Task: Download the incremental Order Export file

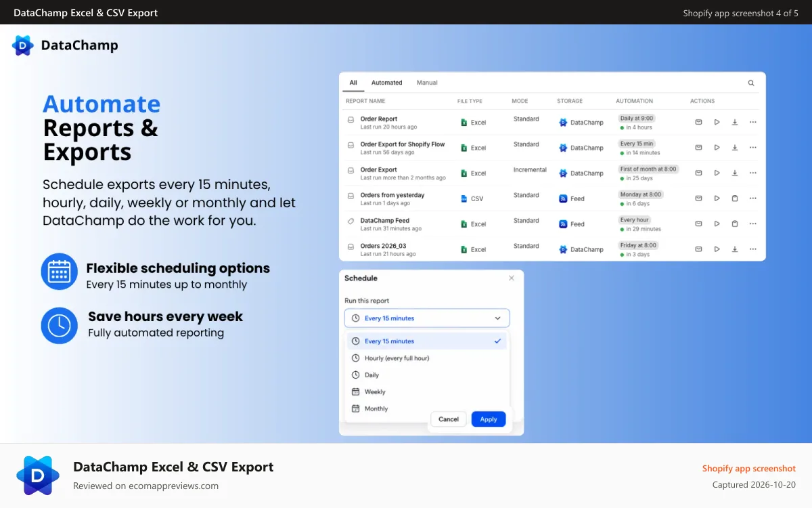Action: point(735,173)
